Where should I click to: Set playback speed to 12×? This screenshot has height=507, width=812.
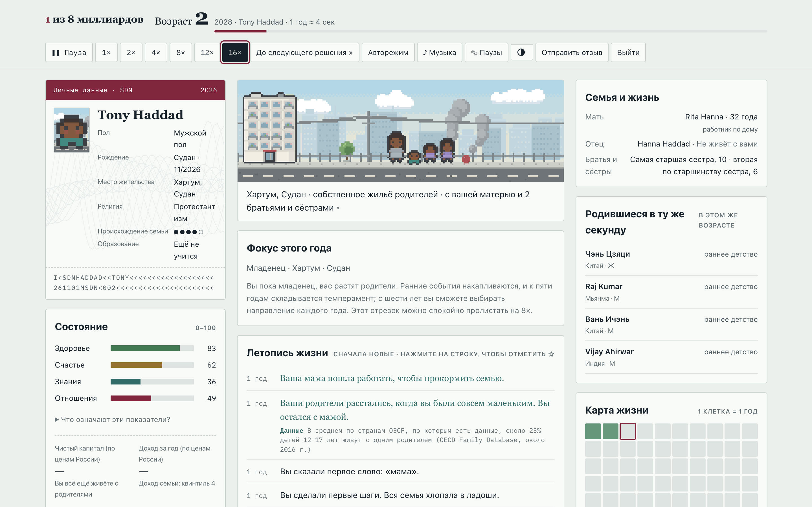click(207, 52)
